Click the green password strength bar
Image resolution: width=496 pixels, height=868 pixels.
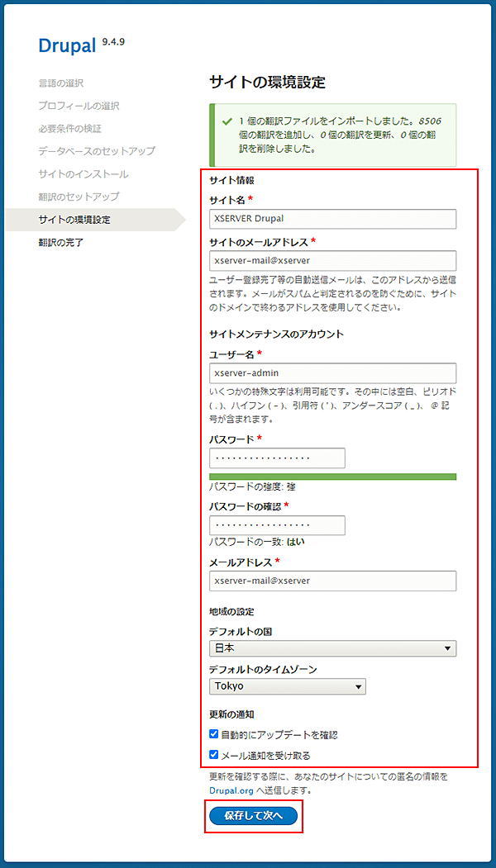(x=332, y=477)
